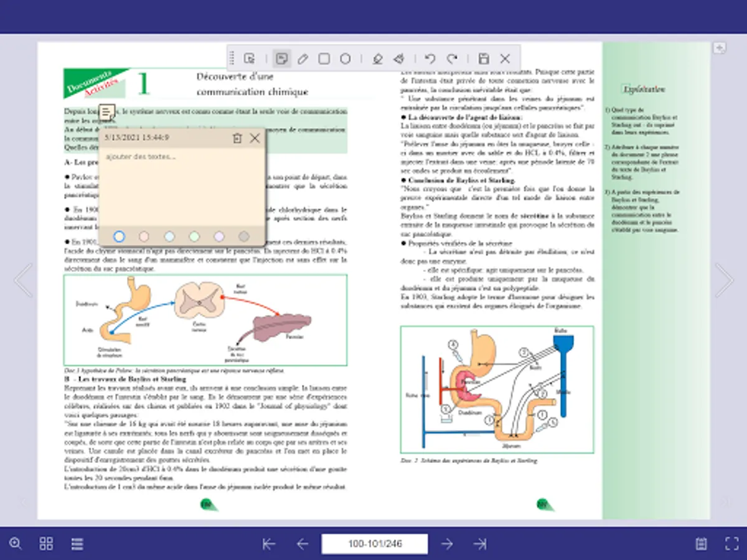
Task: Click the heading 'B - Les travaux de Bayliss et Starling'
Action: [x=125, y=378]
